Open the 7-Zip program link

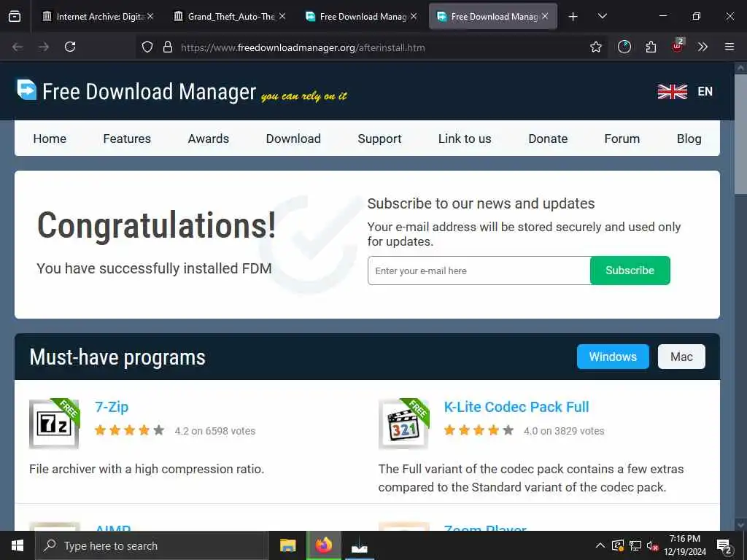click(112, 407)
